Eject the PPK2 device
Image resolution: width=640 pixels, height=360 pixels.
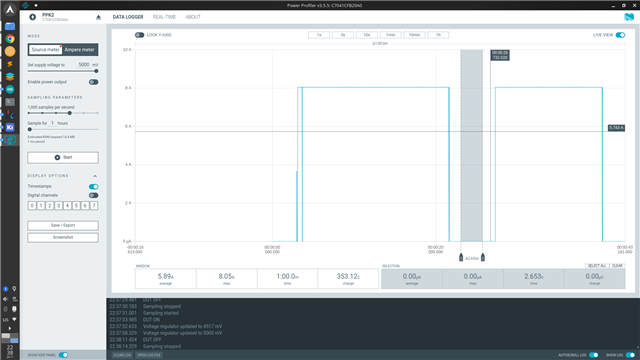pos(98,17)
